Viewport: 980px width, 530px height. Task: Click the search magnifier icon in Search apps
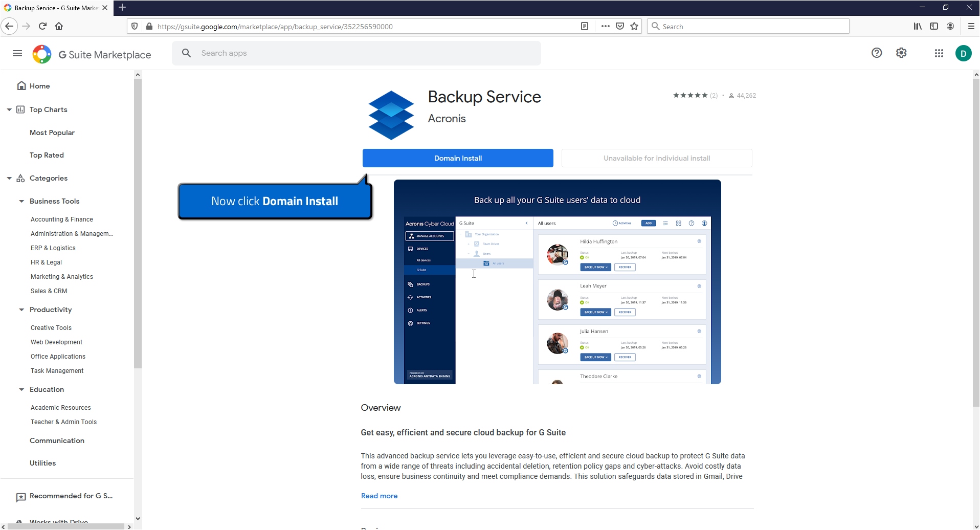click(187, 53)
